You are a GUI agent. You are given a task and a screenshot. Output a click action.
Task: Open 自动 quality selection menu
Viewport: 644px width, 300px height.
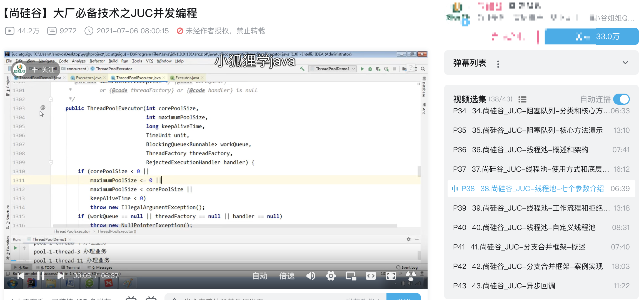tap(260, 276)
